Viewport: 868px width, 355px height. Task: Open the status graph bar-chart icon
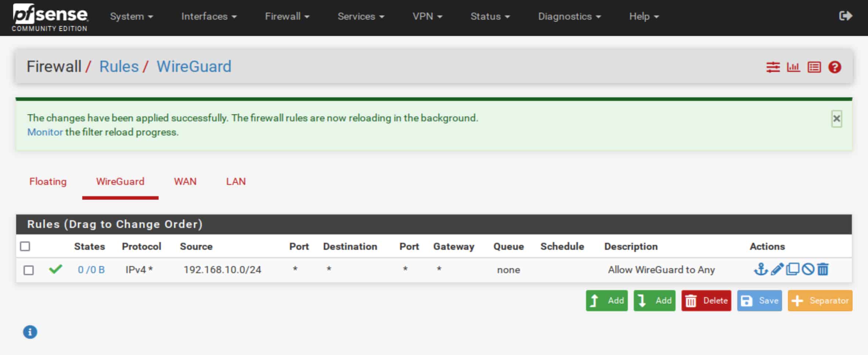point(793,67)
